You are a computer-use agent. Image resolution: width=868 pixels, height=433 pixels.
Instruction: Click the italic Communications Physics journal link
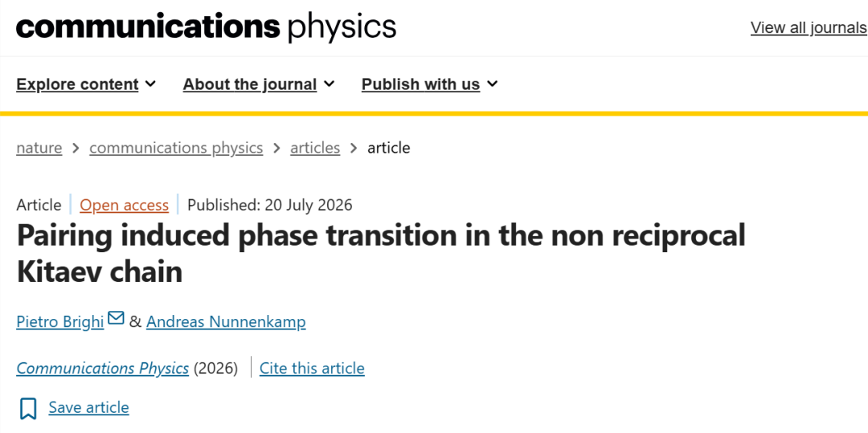[103, 368]
